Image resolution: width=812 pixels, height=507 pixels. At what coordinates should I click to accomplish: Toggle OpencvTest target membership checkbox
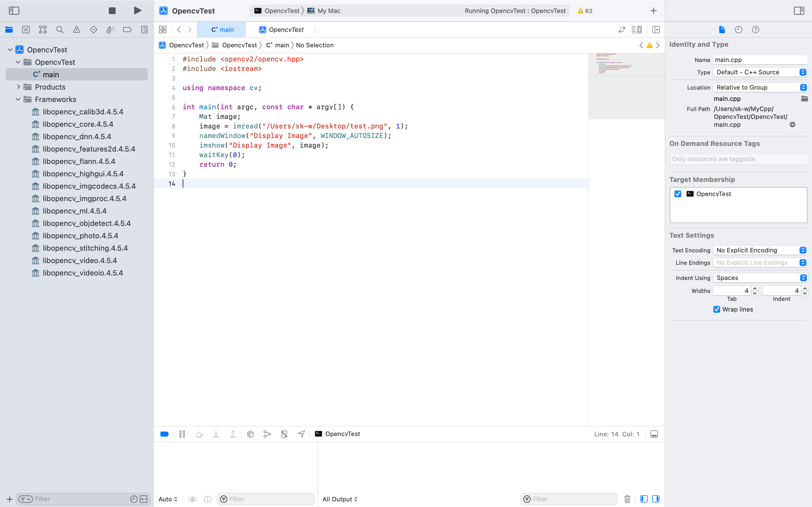pos(678,194)
